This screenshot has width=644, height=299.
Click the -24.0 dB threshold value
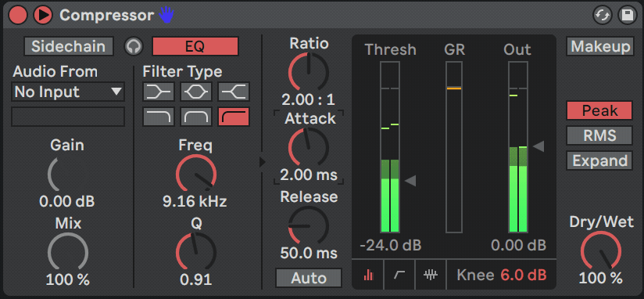coord(391,246)
